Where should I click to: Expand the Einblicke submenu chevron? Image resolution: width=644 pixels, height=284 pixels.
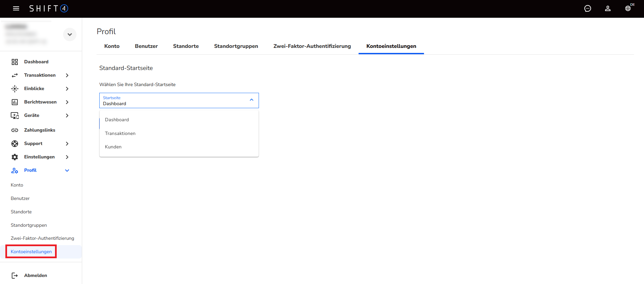pyautogui.click(x=67, y=89)
